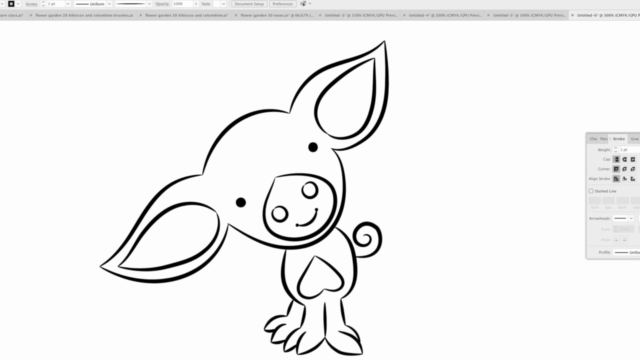Close the Untitled-6 document tab
This screenshot has width=640, height=360.
pyautogui.click(x=572, y=15)
